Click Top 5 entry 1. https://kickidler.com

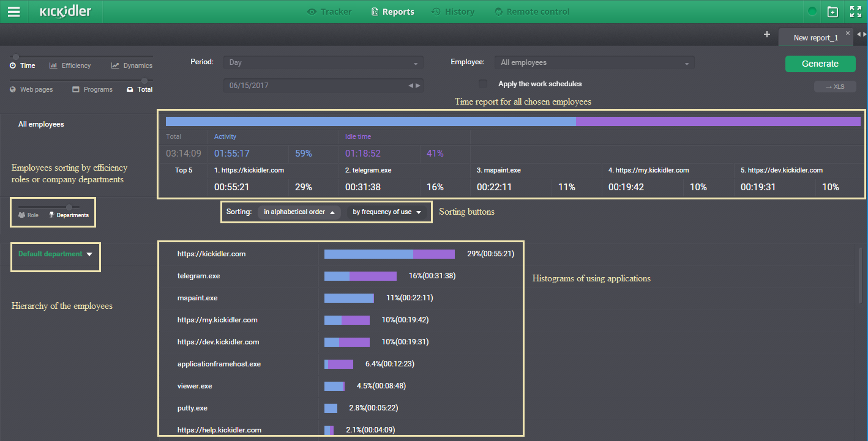(x=249, y=170)
